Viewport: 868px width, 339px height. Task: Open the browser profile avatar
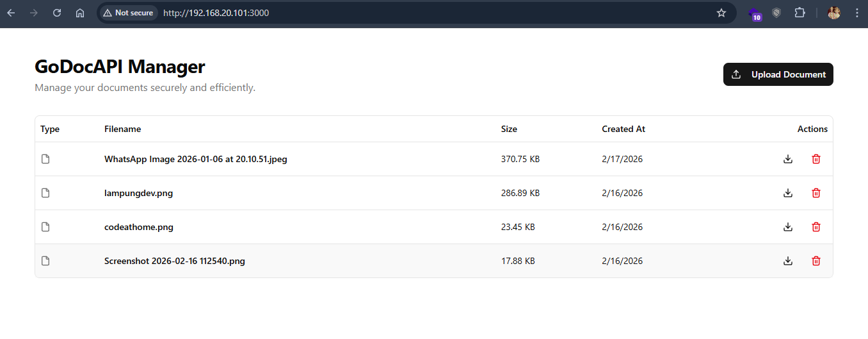(833, 13)
